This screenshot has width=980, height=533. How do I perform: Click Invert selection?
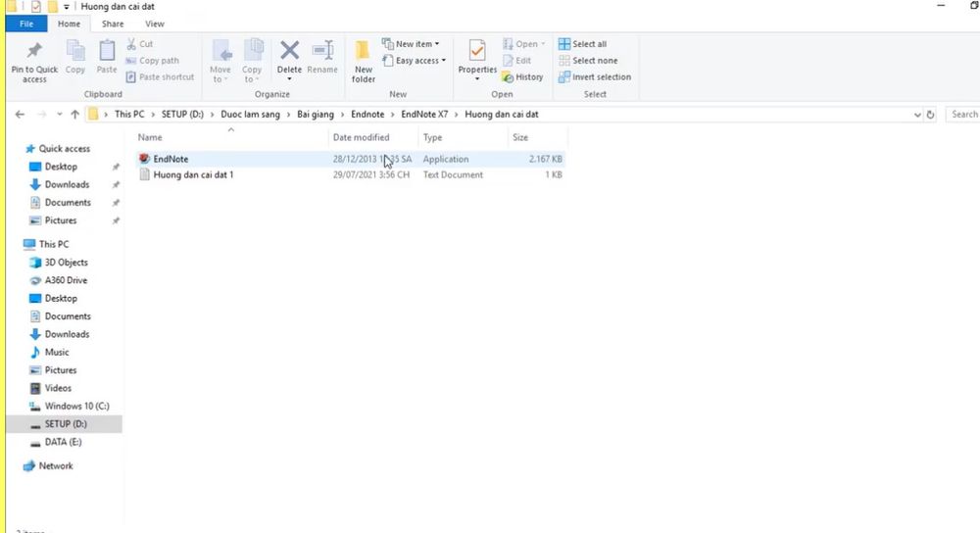[x=595, y=76]
